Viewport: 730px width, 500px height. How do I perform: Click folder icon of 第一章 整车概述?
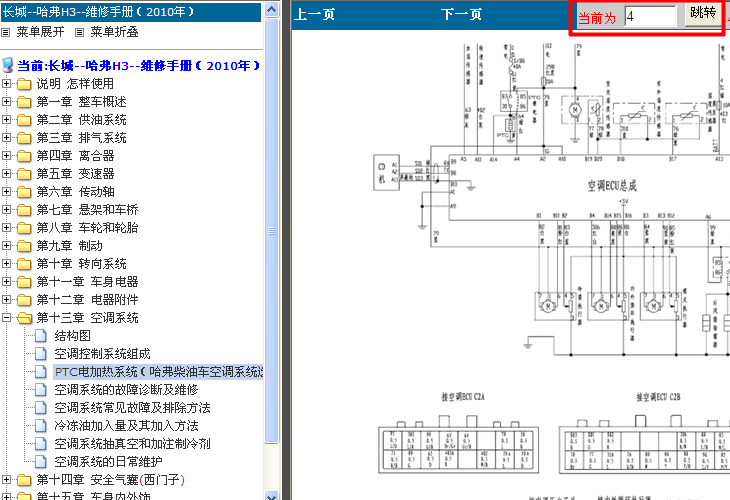pyautogui.click(x=24, y=102)
